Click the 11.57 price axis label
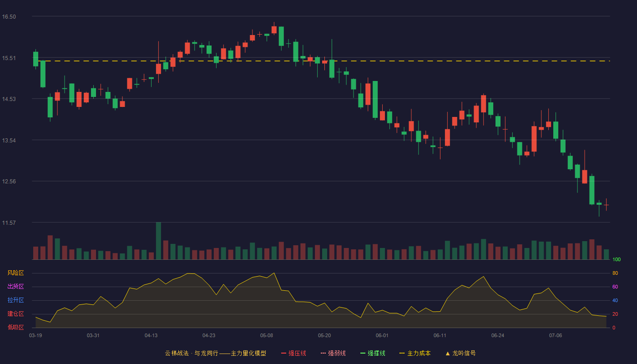637x364 pixels. click(x=9, y=223)
